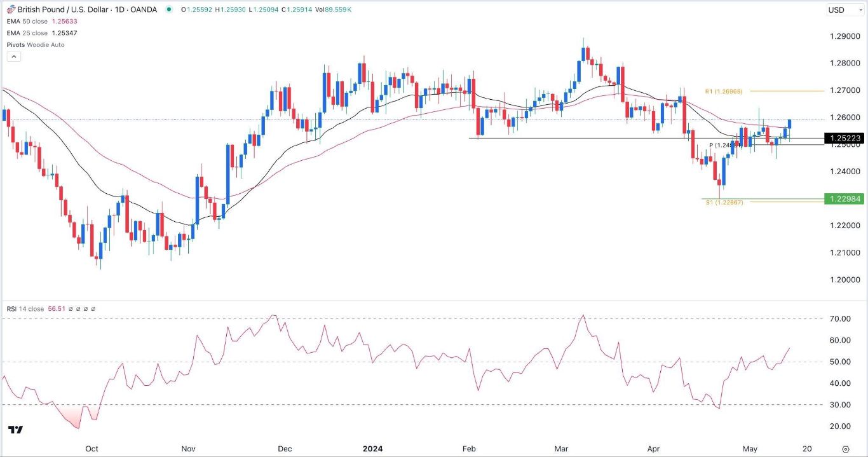Toggle the Pivots Woodie Auto indicator legend
Viewport: 868px width, 457px height.
[35, 45]
